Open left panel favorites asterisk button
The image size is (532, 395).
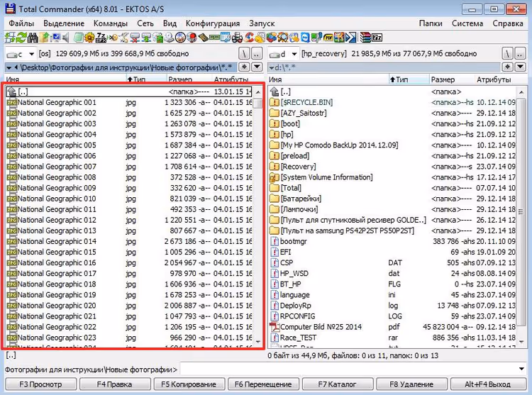[244, 67]
